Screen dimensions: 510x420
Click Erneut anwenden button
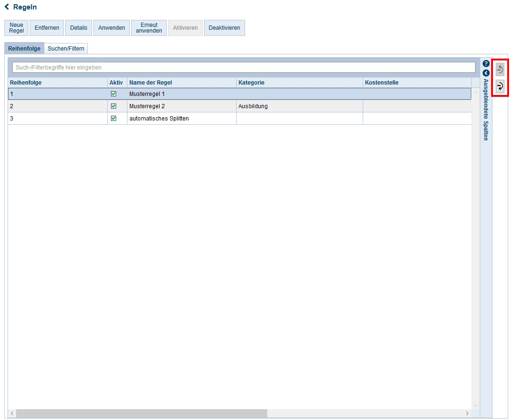click(149, 28)
